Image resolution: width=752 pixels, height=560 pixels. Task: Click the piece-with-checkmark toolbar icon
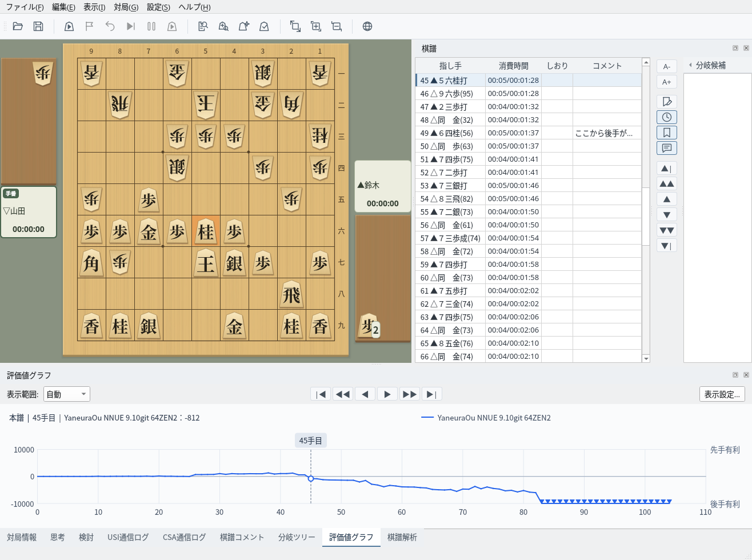[264, 26]
